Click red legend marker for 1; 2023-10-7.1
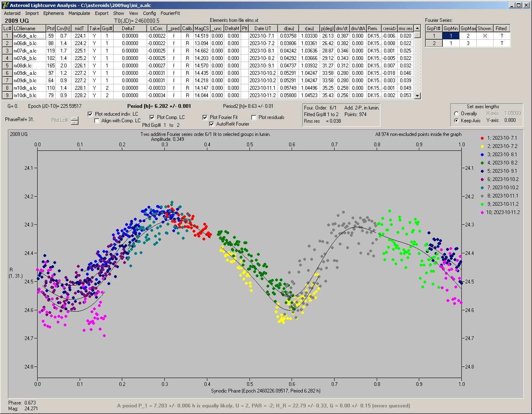Screen dimensions: 532x414 point(482,138)
